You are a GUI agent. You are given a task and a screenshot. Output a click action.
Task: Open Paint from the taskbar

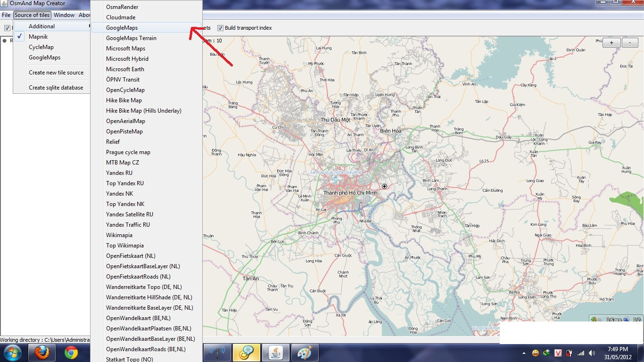tap(305, 353)
